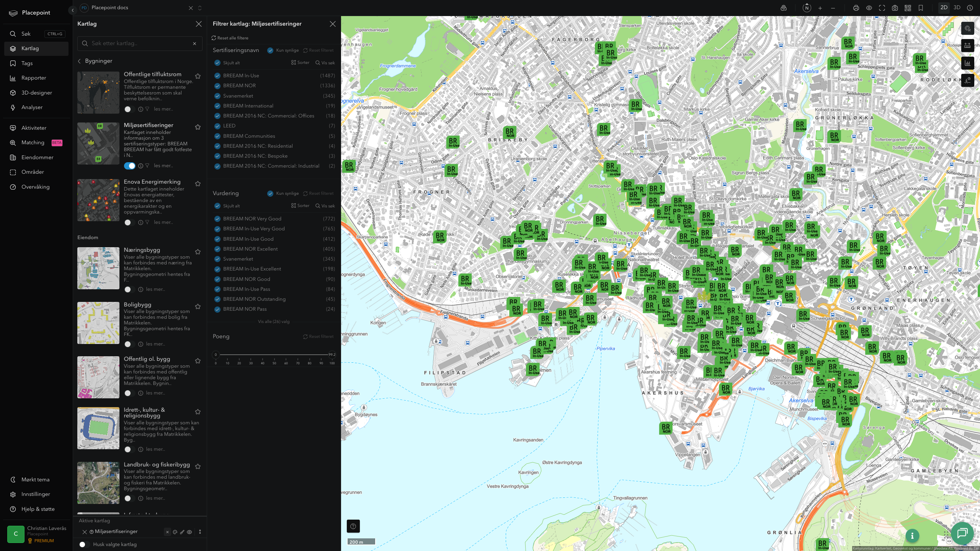Viewport: 980px width, 551px height.
Task: Open Sorter options for Vurdering
Action: click(300, 206)
